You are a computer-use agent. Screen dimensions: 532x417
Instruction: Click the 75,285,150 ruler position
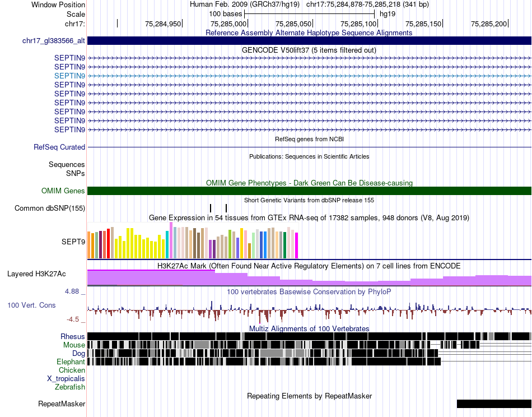(x=423, y=24)
